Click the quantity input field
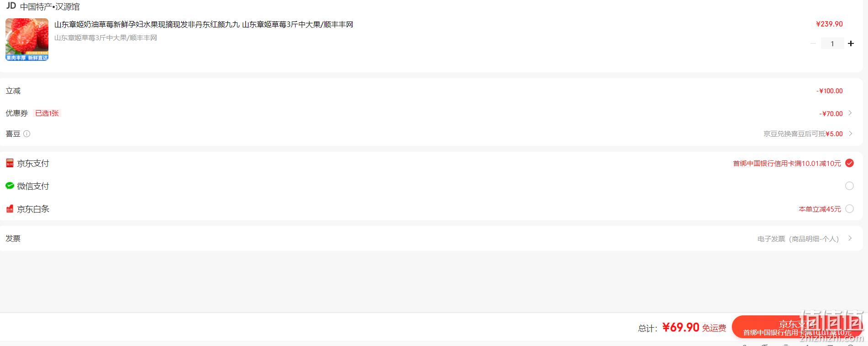This screenshot has height=346, width=868. pyautogui.click(x=832, y=43)
